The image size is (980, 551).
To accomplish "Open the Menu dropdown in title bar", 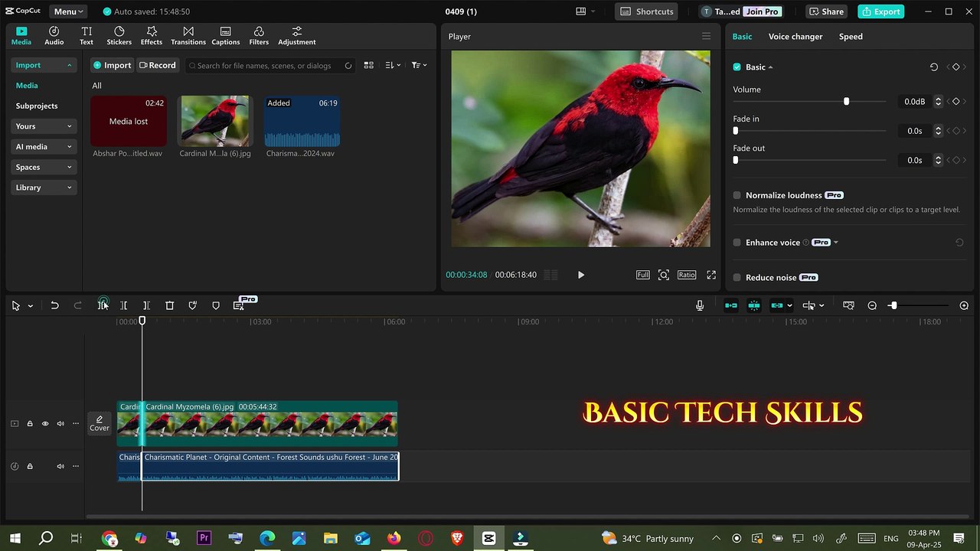I will coord(69,11).
